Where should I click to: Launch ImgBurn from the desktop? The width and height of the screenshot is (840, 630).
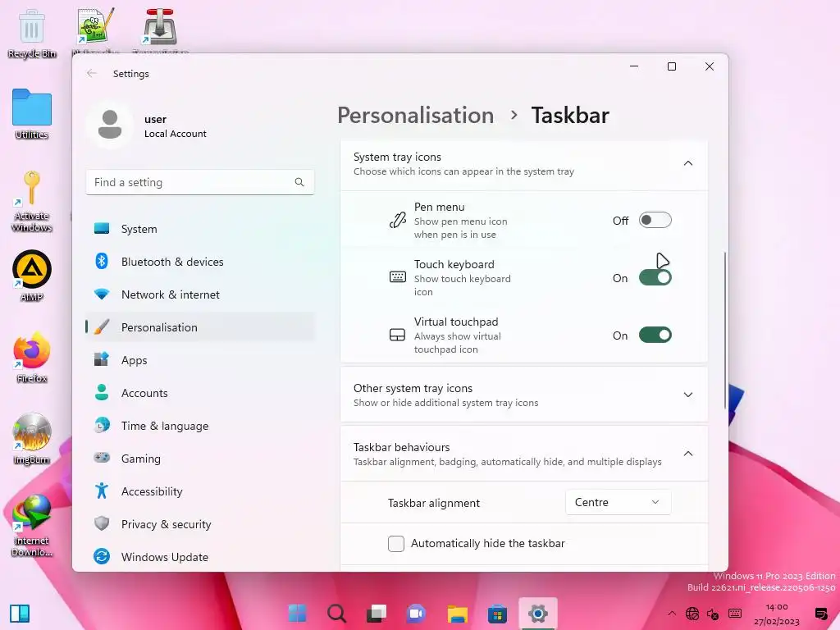pyautogui.click(x=32, y=438)
